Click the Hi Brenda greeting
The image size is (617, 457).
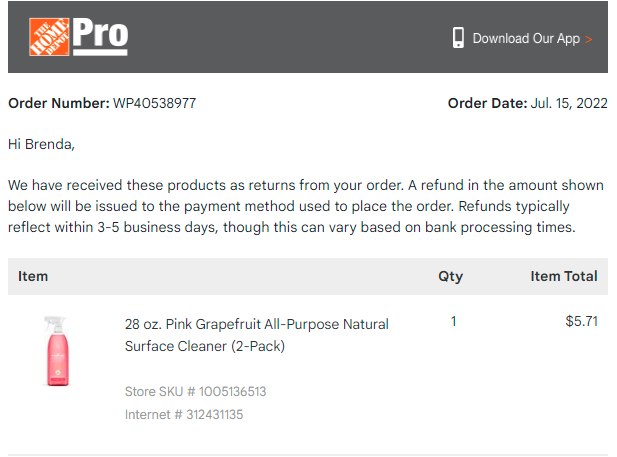coord(41,144)
